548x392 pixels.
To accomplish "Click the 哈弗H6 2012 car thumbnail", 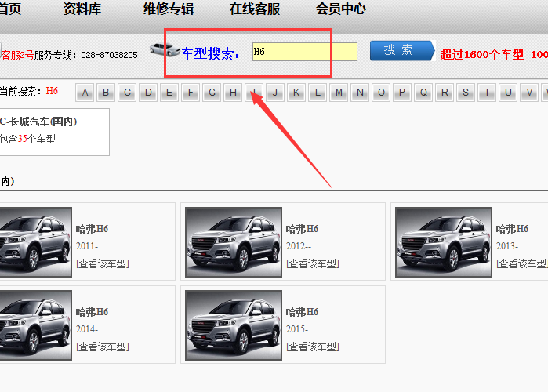I will tap(234, 242).
